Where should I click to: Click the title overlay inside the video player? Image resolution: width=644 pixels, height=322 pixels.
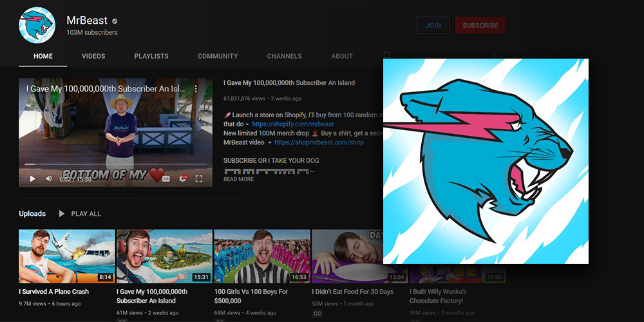click(x=106, y=89)
